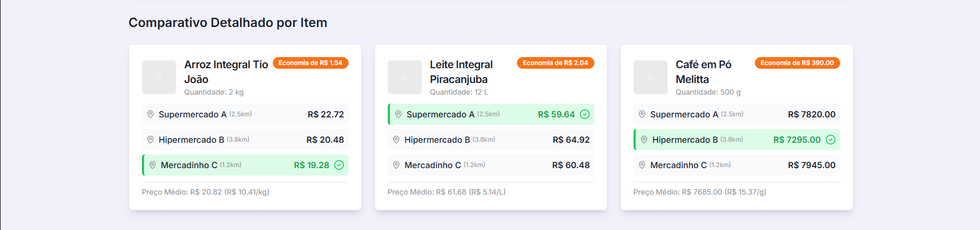
Task: Click the Economia de R$ 390.00 badge
Action: (797, 63)
